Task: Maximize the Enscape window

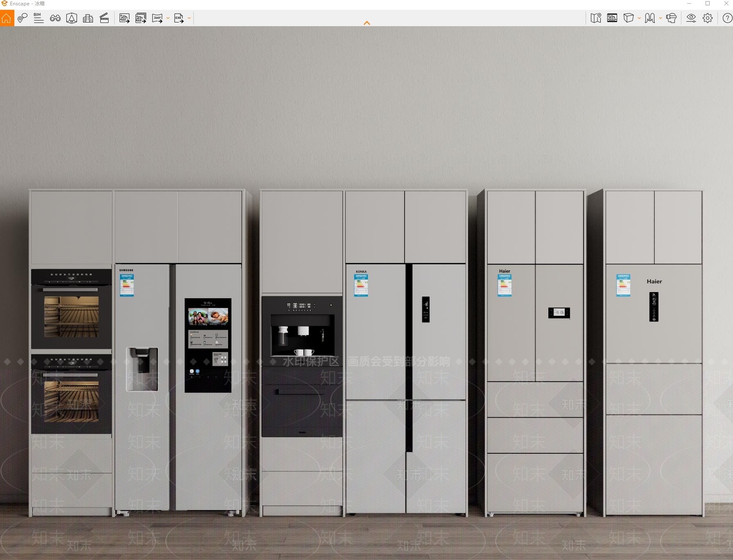Action: (x=707, y=4)
